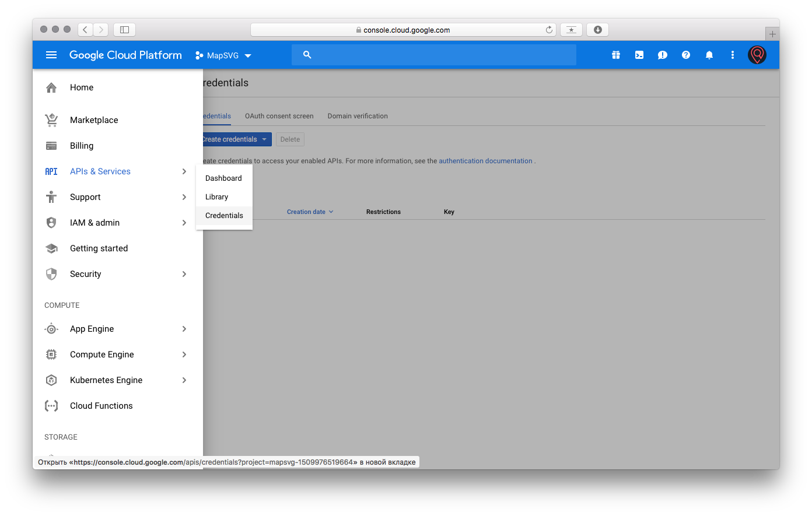Click the Home house icon

click(51, 87)
